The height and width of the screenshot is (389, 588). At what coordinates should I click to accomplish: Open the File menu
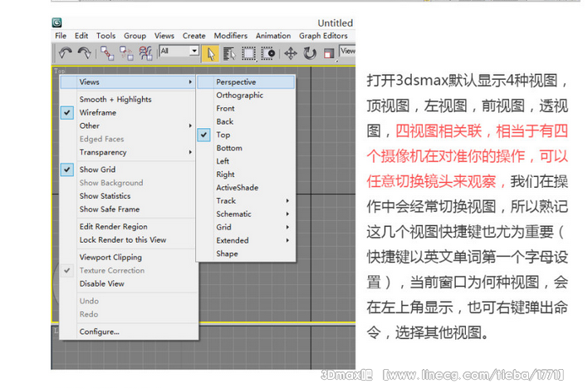[x=61, y=36]
